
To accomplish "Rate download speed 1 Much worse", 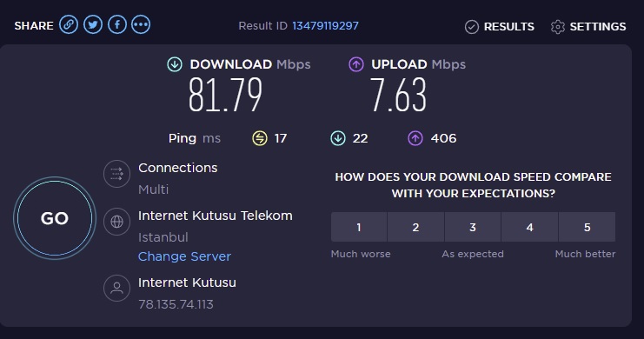I will click(x=359, y=227).
